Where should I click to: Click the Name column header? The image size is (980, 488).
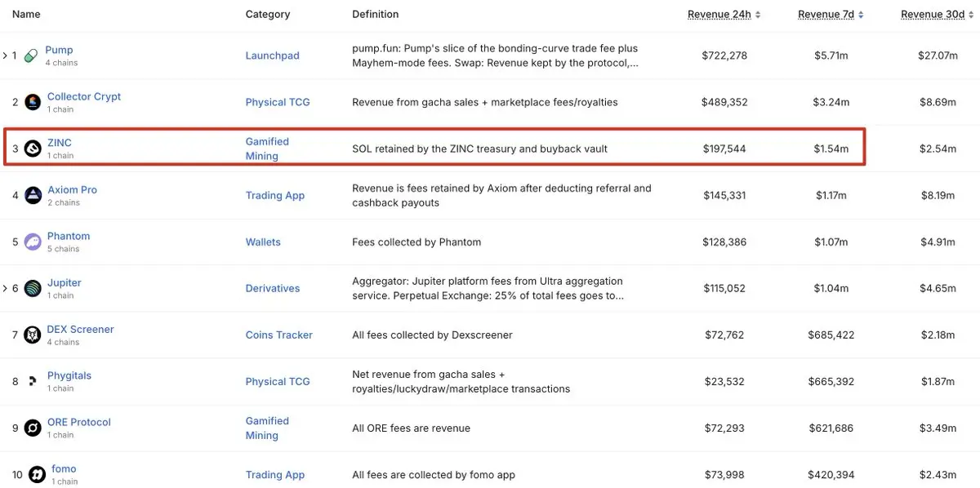[x=26, y=14]
